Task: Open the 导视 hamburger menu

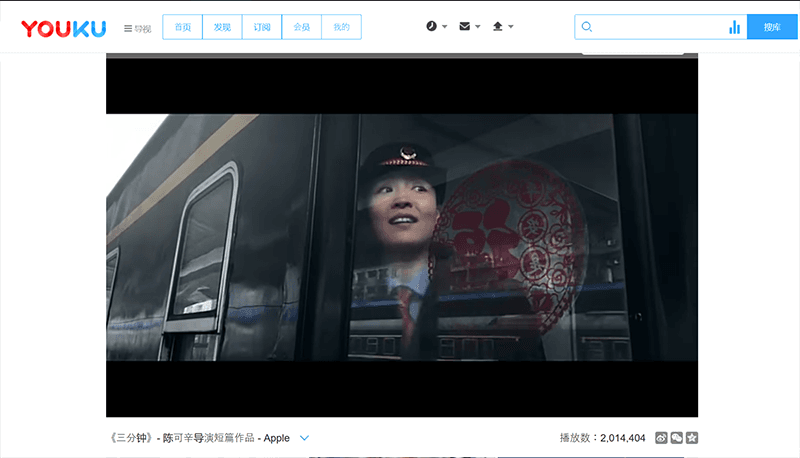Action: (137, 28)
